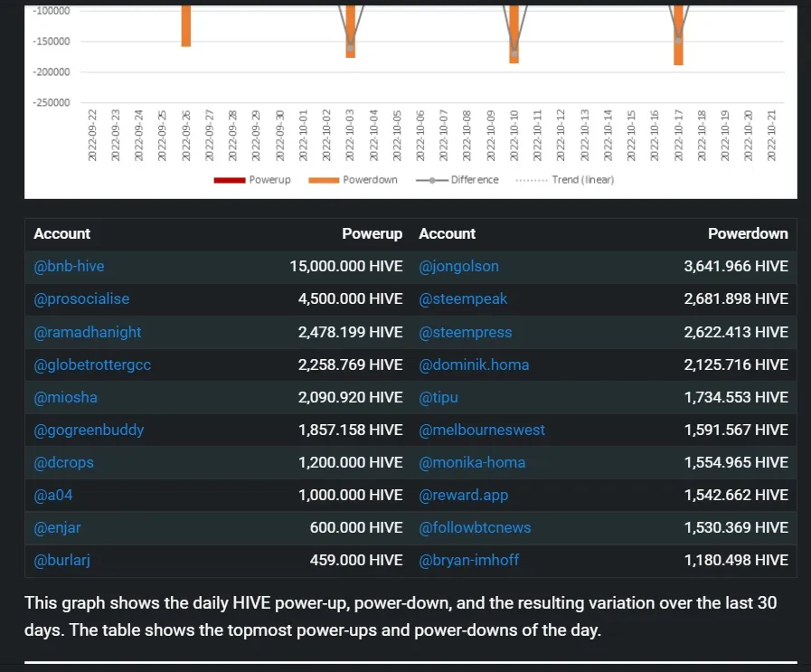Open the @bnb-hive account link
This screenshot has width=811, height=672.
tap(69, 267)
